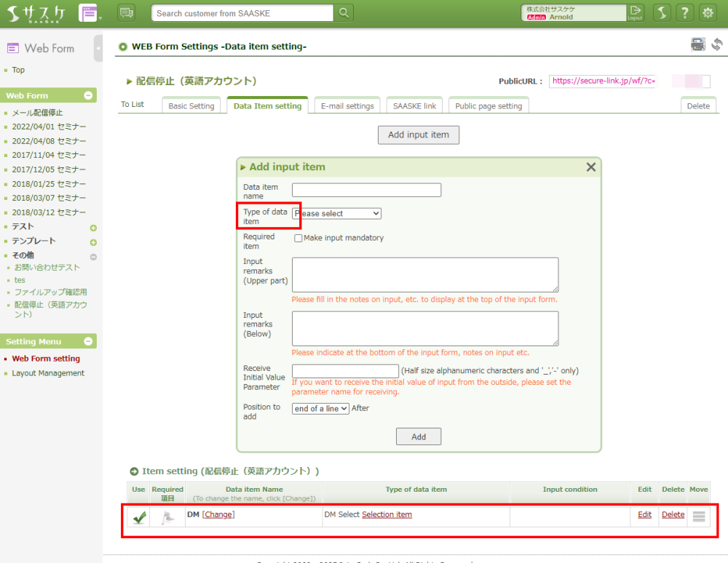Screen dimensions: 728x563
Task: Enable the Make input mandatory checkbox
Action: tap(298, 238)
